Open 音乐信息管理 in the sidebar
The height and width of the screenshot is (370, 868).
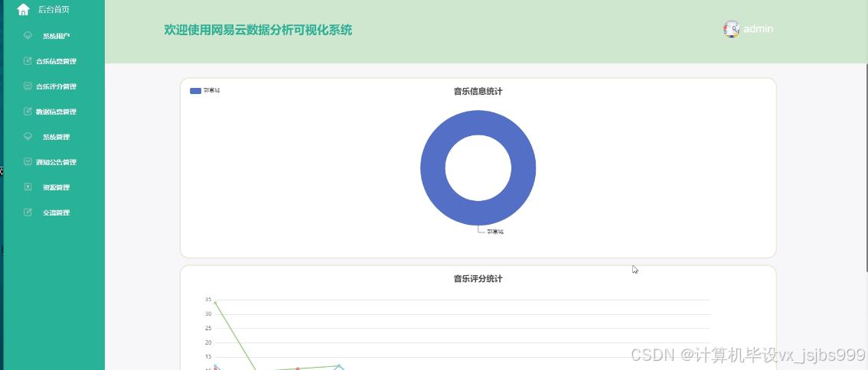tap(56, 61)
